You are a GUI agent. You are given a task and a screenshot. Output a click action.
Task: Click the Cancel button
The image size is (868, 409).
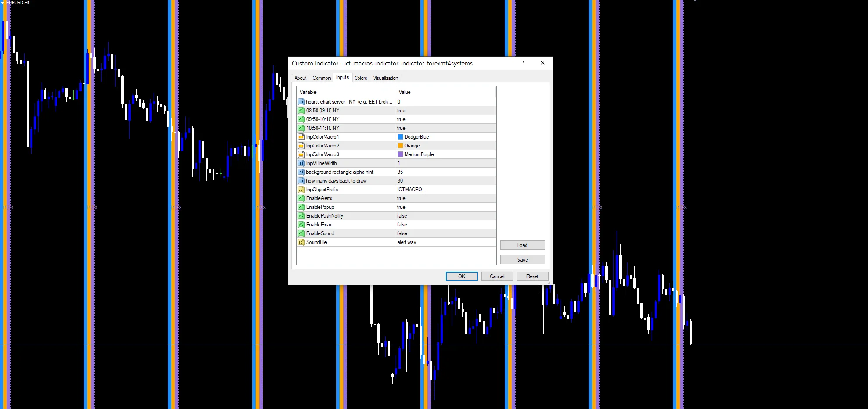[497, 276]
